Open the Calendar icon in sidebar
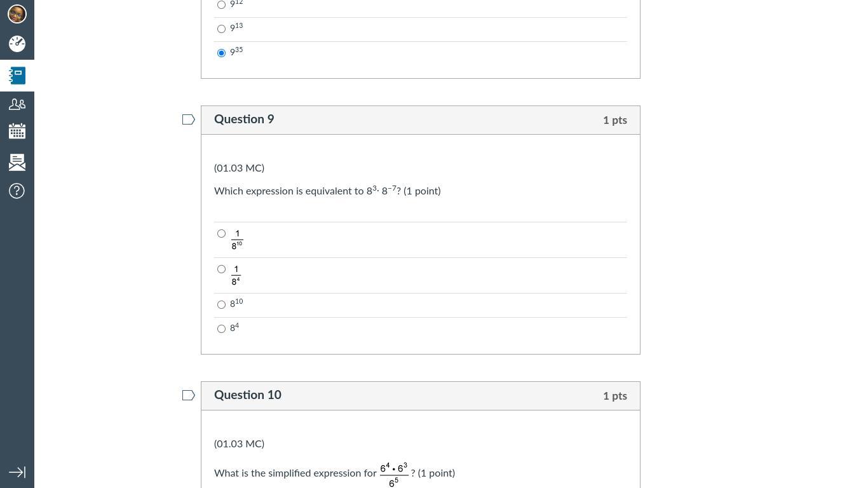This screenshot has height=488, width=868. point(17,132)
